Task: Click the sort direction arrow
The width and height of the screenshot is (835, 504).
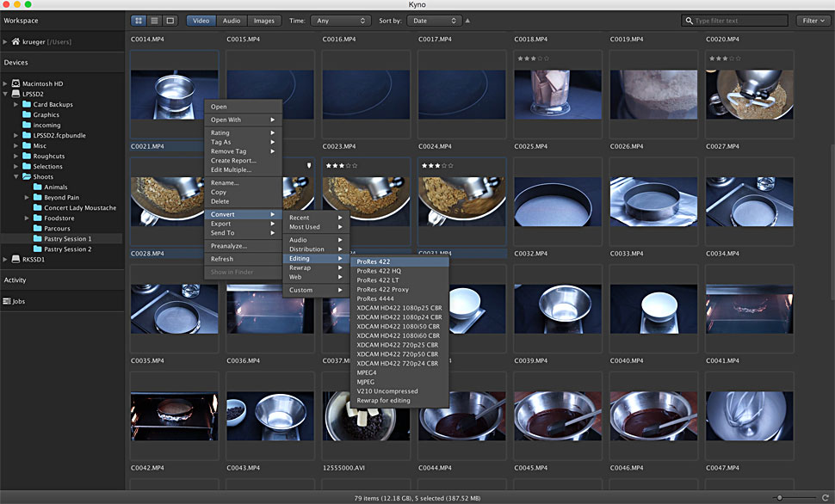Action: point(467,21)
